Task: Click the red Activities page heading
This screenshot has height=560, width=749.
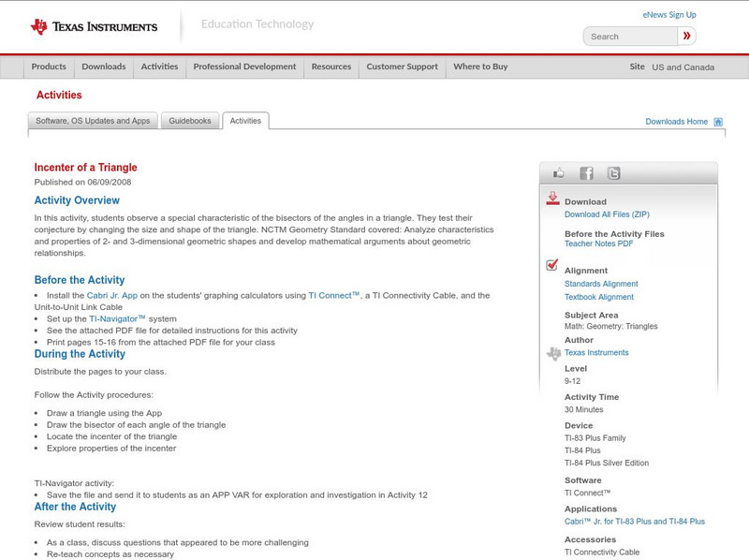Action: tap(59, 96)
